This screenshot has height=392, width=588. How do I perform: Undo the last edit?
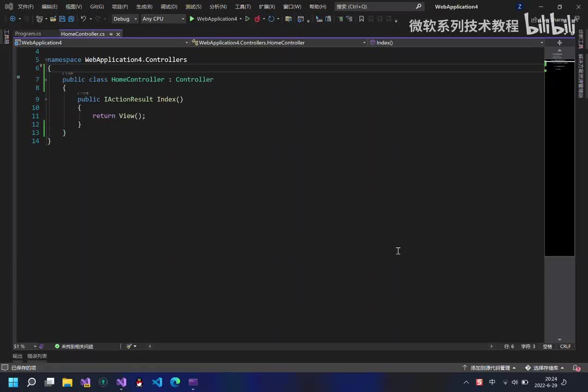[x=83, y=19]
